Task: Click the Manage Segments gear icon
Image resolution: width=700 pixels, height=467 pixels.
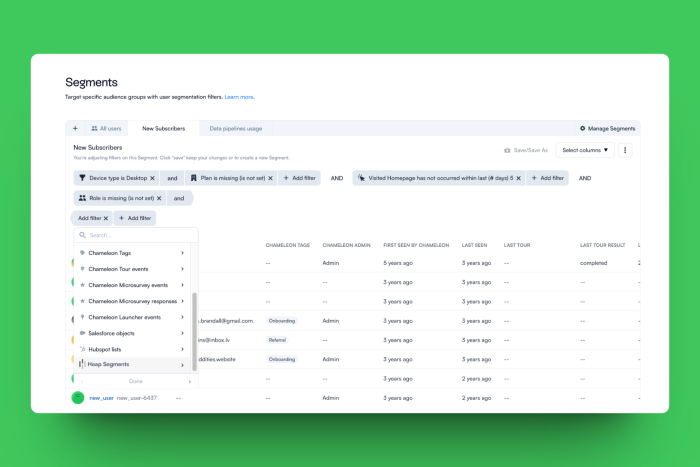Action: click(x=583, y=129)
